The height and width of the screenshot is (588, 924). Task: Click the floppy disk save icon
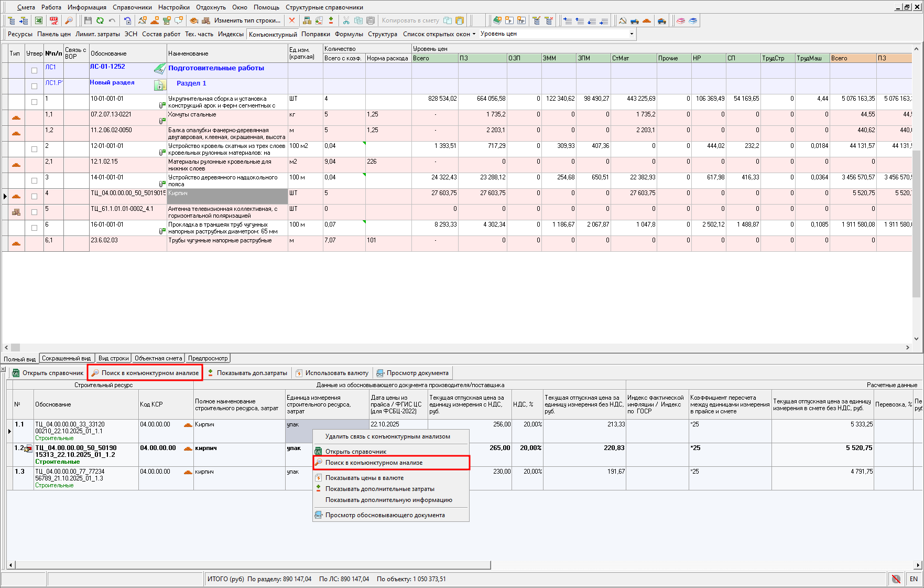point(88,20)
